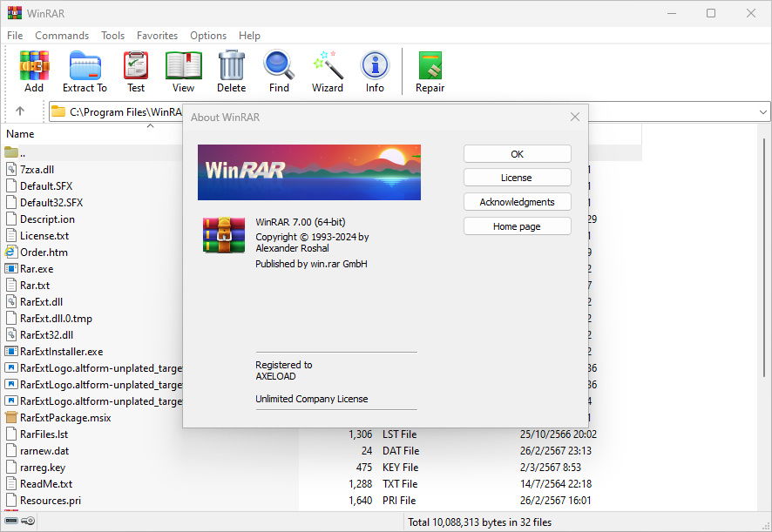
Task: Select the RarExtInstaller.exe file icon
Action: (x=10, y=352)
